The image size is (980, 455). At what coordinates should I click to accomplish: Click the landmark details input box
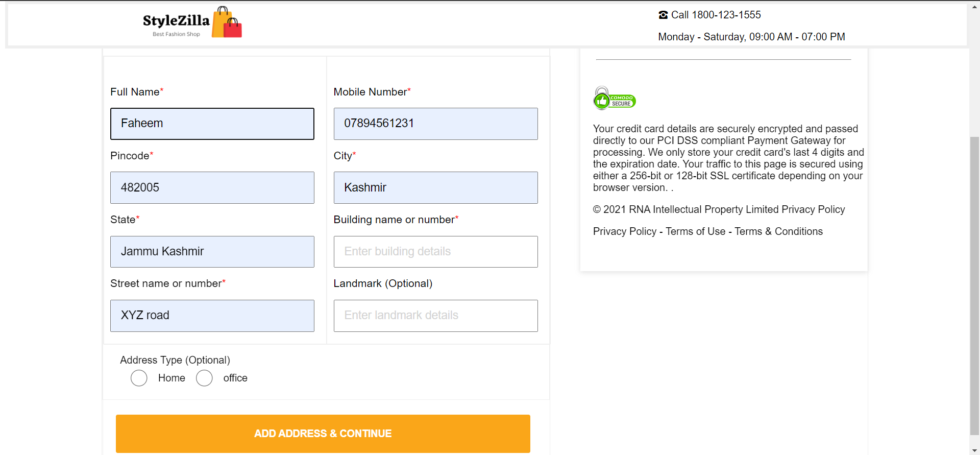(435, 315)
